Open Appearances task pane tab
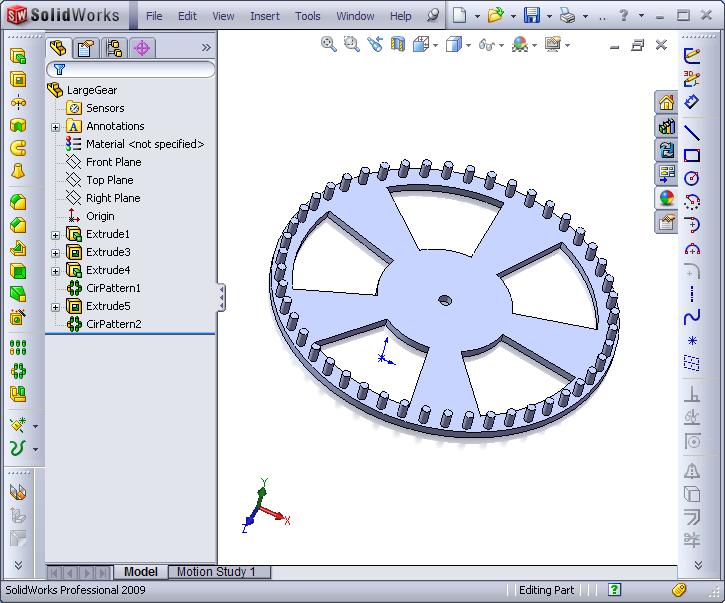The width and height of the screenshot is (725, 603). coord(666,198)
